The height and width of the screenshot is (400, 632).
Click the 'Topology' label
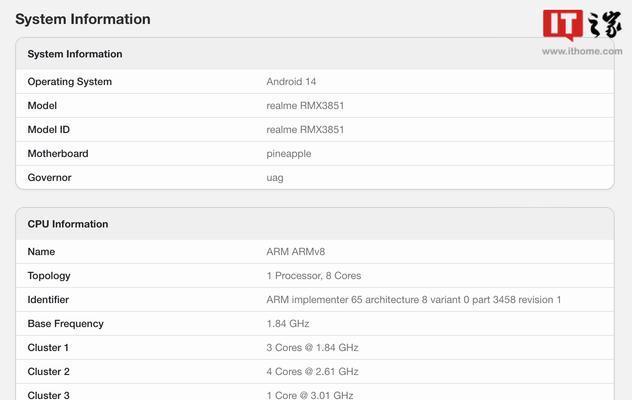pos(49,276)
